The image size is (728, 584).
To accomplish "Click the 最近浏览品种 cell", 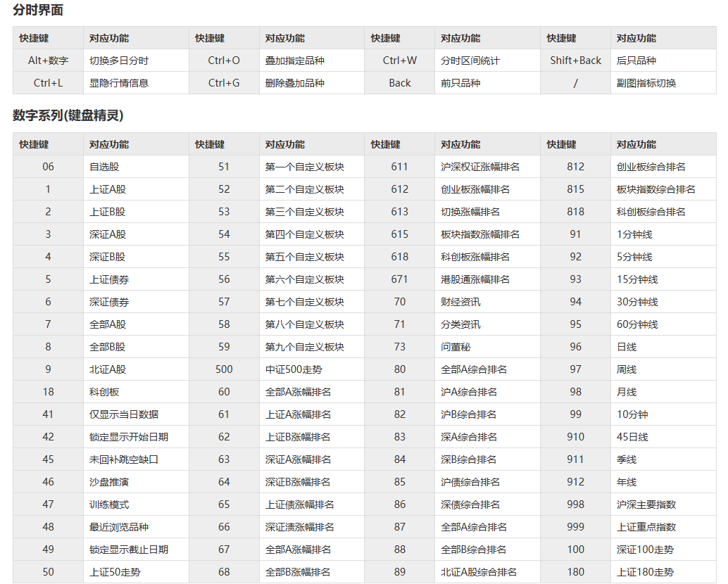I will (136, 527).
